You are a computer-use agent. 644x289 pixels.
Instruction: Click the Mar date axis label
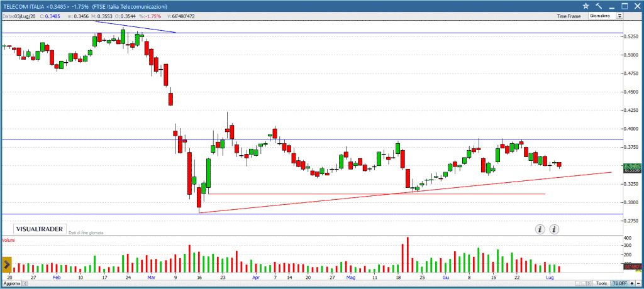click(152, 277)
